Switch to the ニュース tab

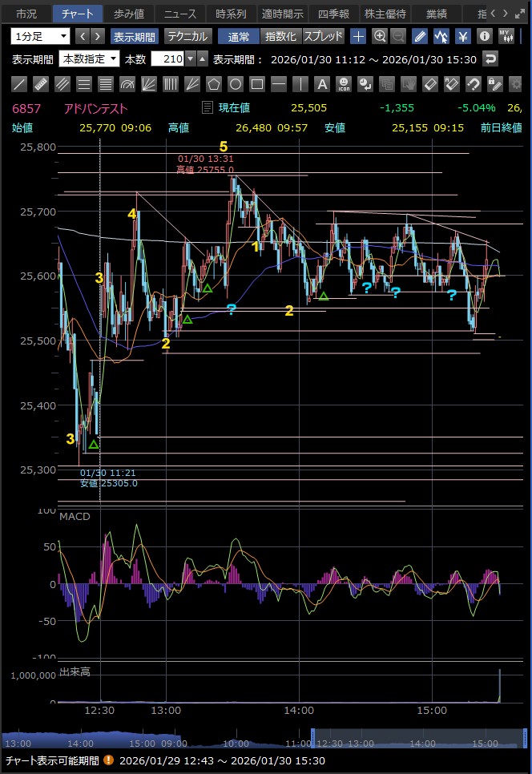coord(179,14)
